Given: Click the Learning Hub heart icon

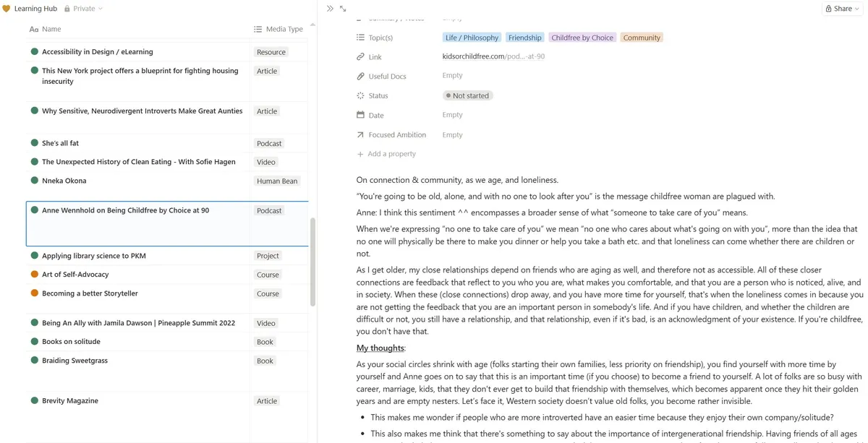Looking at the screenshot, I should tap(7, 9).
